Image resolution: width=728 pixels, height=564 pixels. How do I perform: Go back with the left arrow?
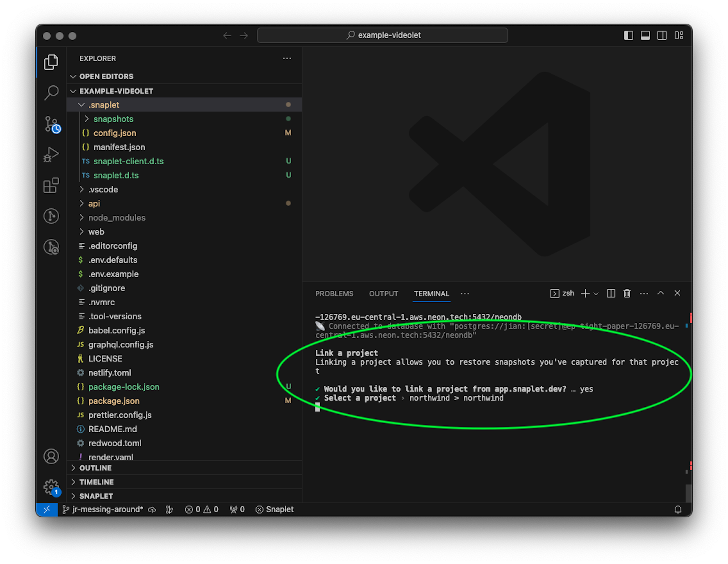tap(227, 35)
